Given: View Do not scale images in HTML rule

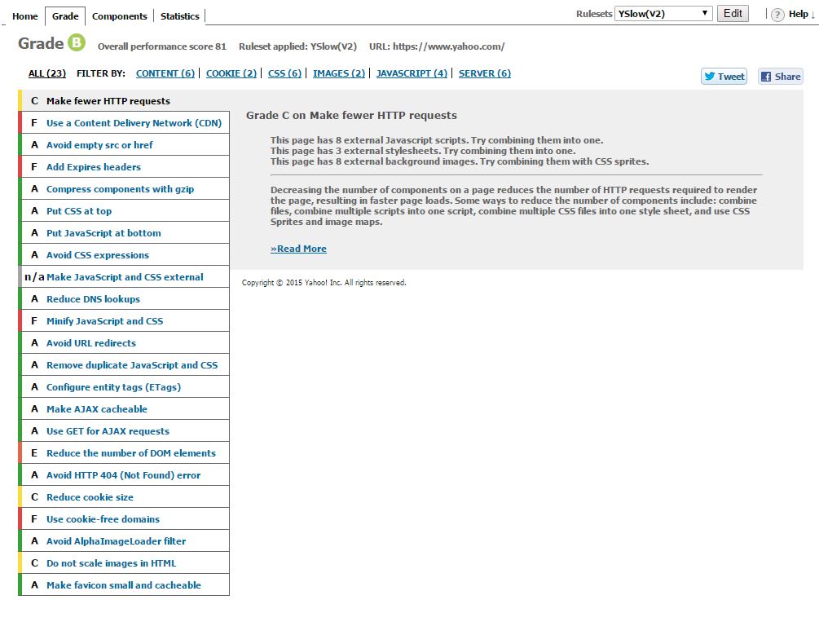Looking at the screenshot, I should [x=125, y=562].
